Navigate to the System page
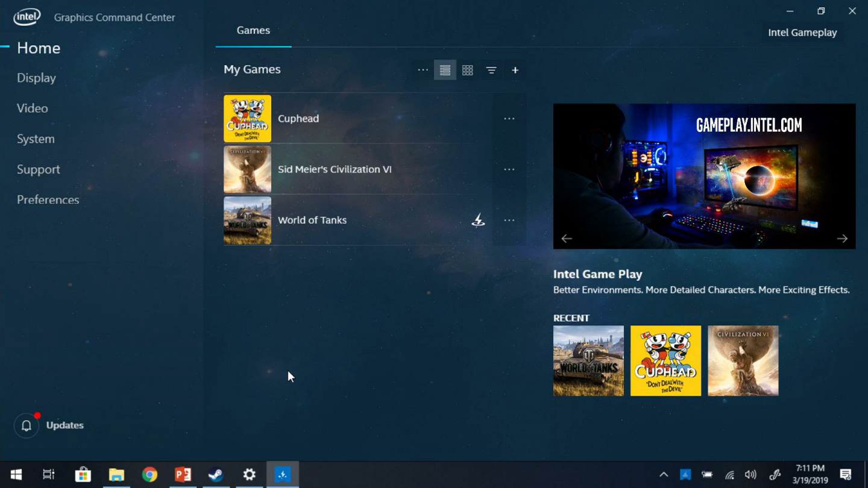This screenshot has height=488, width=868. tap(36, 139)
